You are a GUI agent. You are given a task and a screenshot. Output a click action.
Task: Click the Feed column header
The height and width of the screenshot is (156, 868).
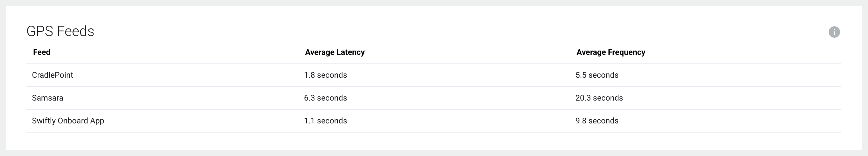(x=41, y=52)
